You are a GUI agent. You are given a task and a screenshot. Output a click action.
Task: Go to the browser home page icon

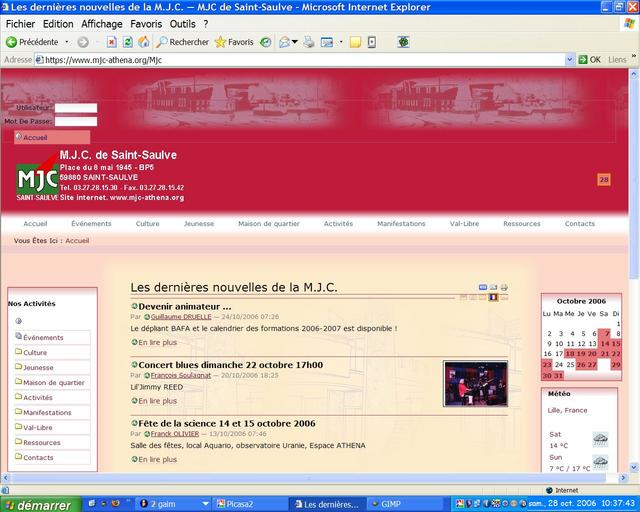tap(144, 42)
